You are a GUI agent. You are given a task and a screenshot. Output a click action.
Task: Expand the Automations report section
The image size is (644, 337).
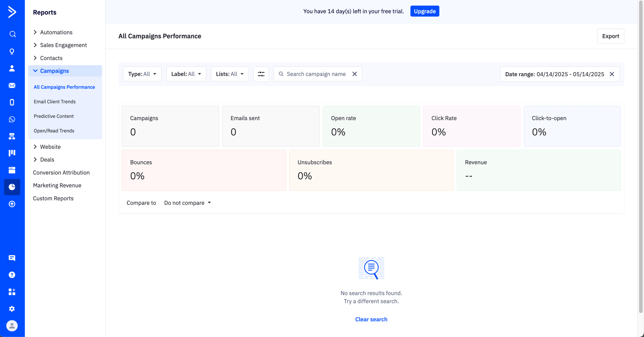pyautogui.click(x=53, y=32)
